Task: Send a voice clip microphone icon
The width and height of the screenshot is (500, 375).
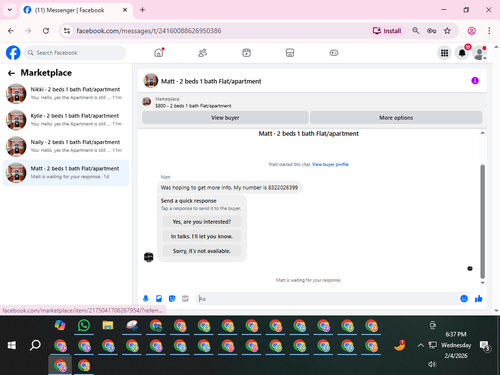Action: pyautogui.click(x=146, y=299)
